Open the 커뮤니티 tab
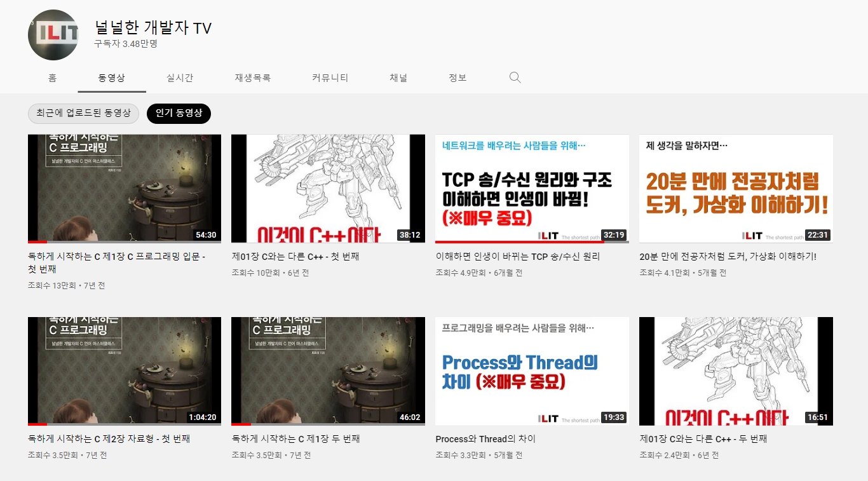Screen dimensions: 868x481 pos(330,78)
